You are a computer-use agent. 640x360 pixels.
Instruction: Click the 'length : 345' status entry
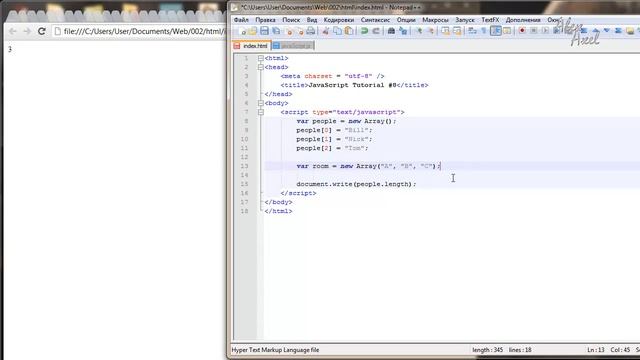(487, 350)
